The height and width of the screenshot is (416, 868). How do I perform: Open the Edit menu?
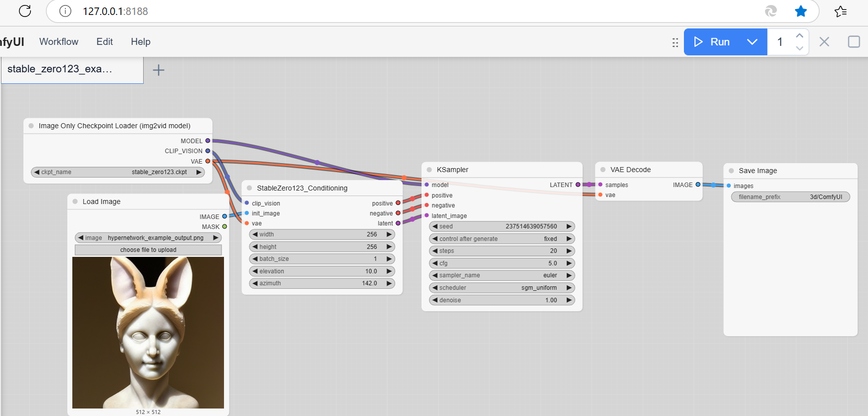105,42
